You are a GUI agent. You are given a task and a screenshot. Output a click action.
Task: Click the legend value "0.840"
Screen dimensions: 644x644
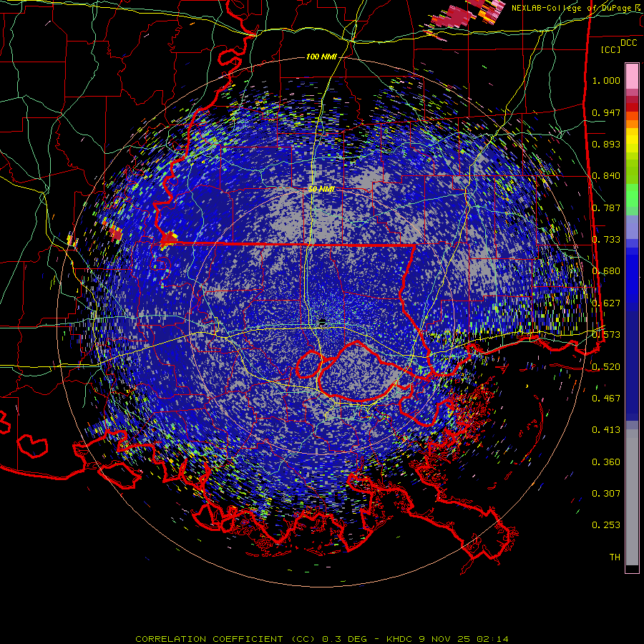(606, 176)
